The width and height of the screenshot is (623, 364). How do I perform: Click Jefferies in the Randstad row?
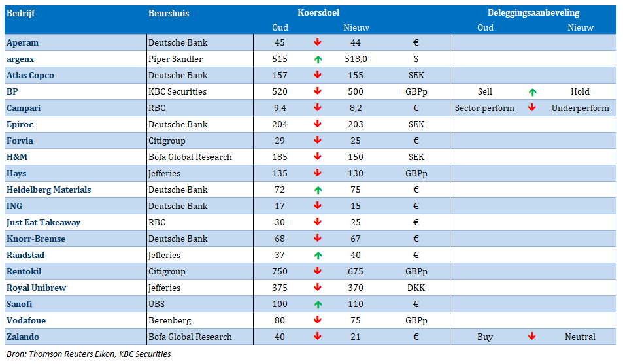[x=164, y=255]
